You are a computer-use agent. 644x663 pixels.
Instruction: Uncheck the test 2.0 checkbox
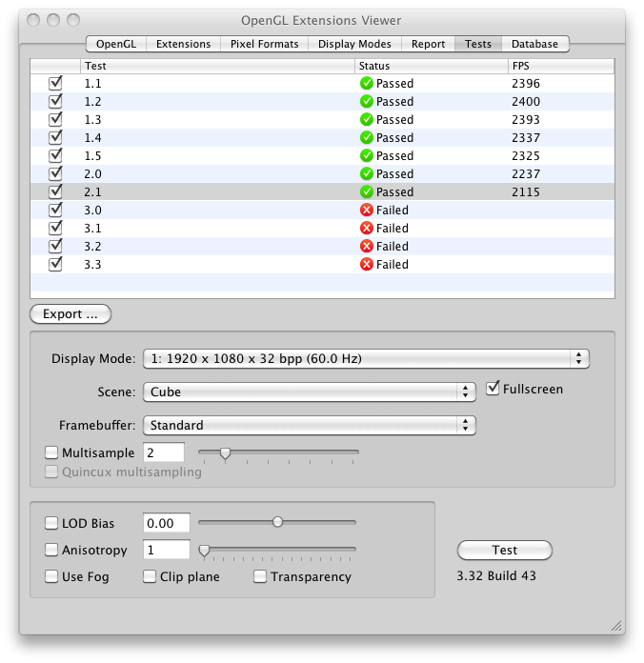[55, 173]
